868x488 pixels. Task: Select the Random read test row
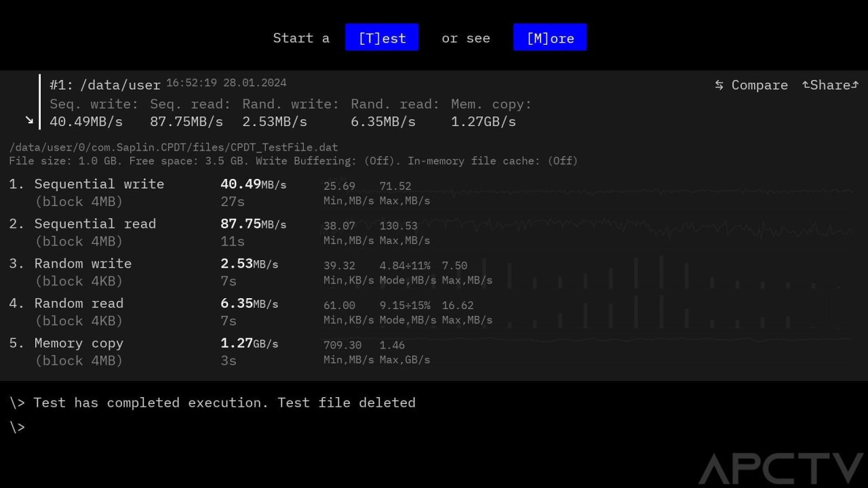coord(79,304)
